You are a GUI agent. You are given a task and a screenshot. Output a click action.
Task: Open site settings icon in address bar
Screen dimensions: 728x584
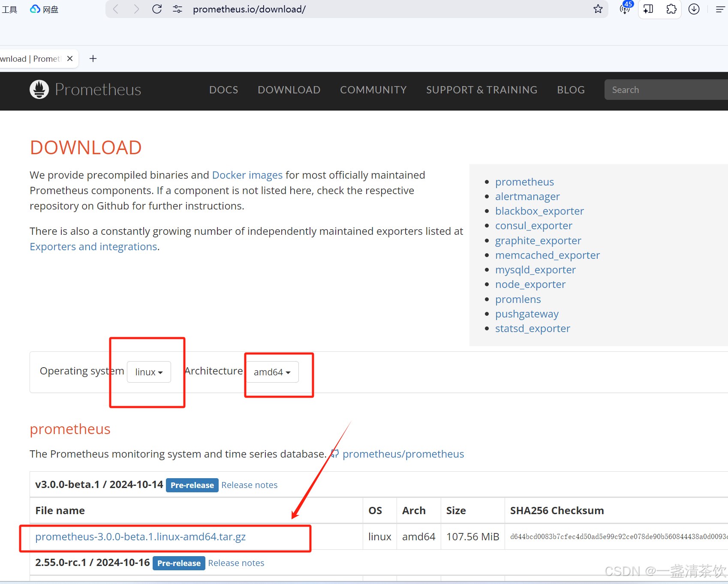[177, 9]
